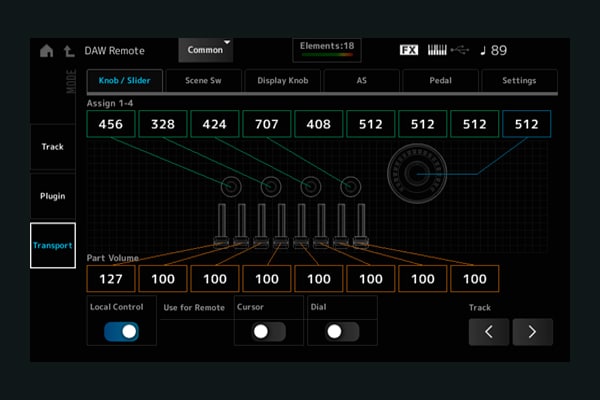Viewport: 600px width, 400px height.
Task: Tap the USB connection icon
Action: click(460, 50)
